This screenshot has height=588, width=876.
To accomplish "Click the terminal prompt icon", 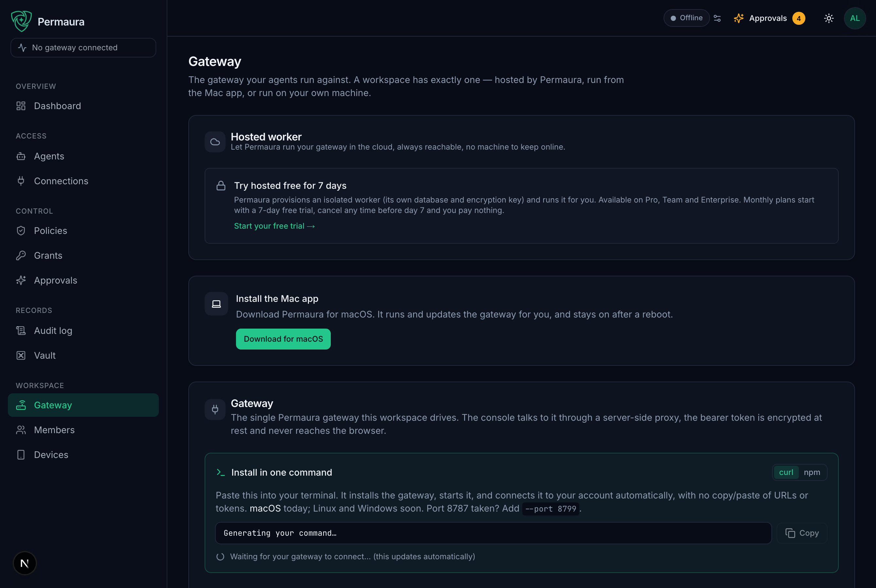I will pyautogui.click(x=221, y=472).
